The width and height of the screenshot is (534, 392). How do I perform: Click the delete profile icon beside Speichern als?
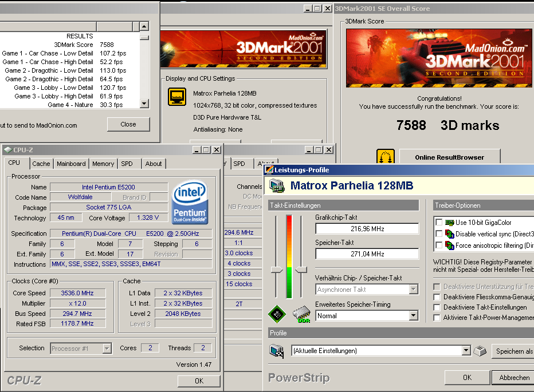click(480, 351)
